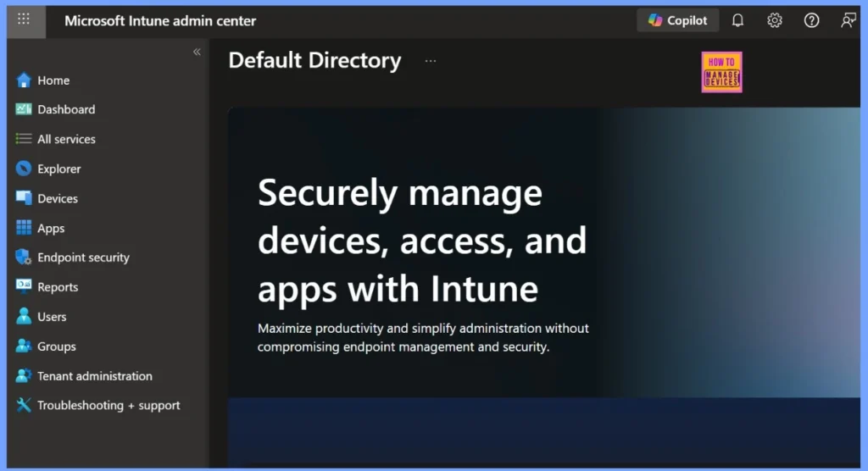Click the help question mark icon
The image size is (868, 471).
[812, 20]
